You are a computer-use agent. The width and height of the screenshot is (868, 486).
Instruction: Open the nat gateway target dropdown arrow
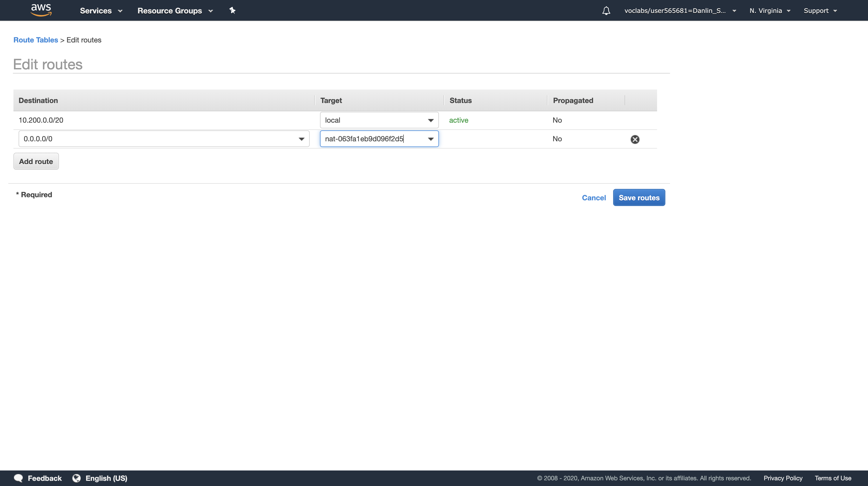click(430, 139)
